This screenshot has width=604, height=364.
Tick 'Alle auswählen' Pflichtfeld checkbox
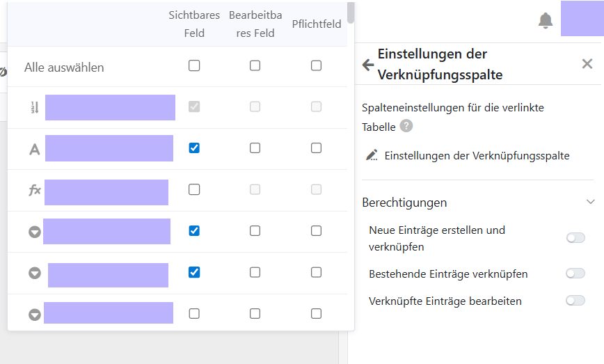click(x=316, y=65)
